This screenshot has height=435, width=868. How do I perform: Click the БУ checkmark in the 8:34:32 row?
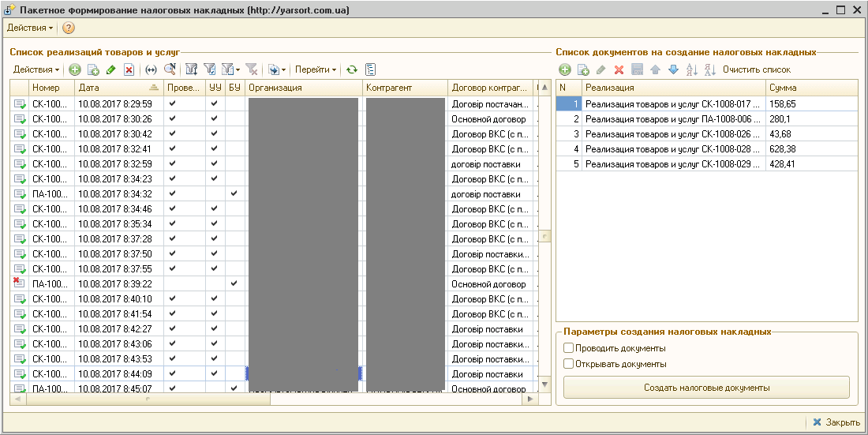coord(234,193)
